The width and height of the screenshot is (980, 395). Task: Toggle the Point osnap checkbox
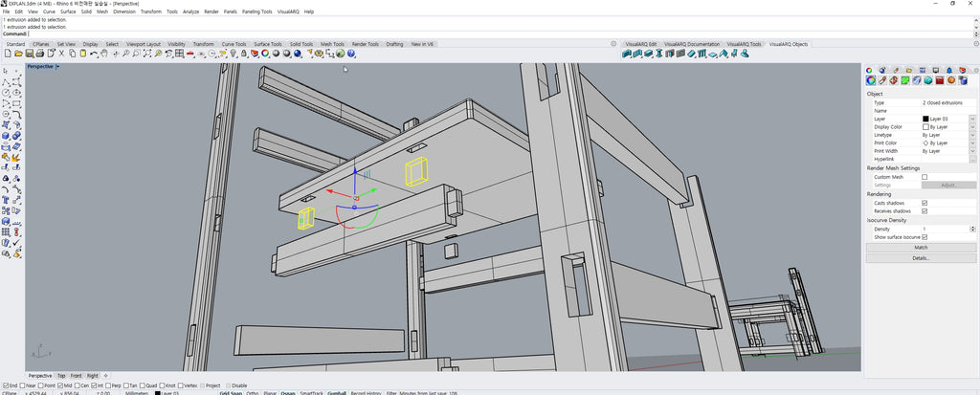41,385
